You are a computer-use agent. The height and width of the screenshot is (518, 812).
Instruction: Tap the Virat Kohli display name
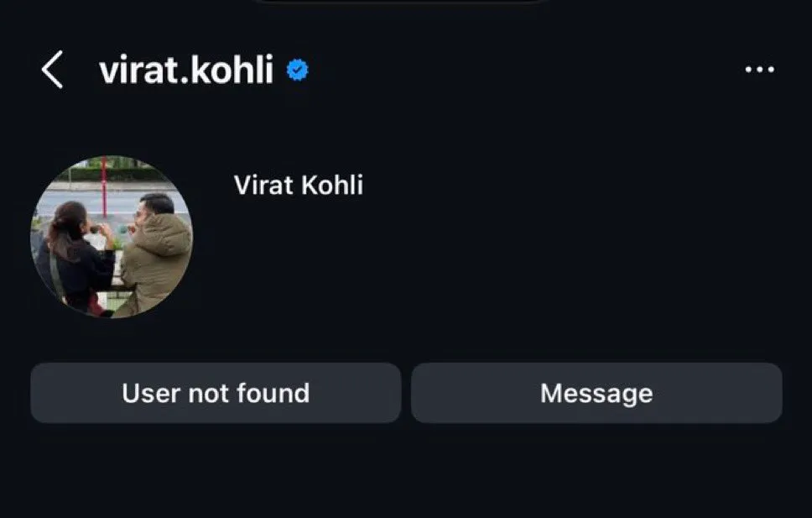297,185
